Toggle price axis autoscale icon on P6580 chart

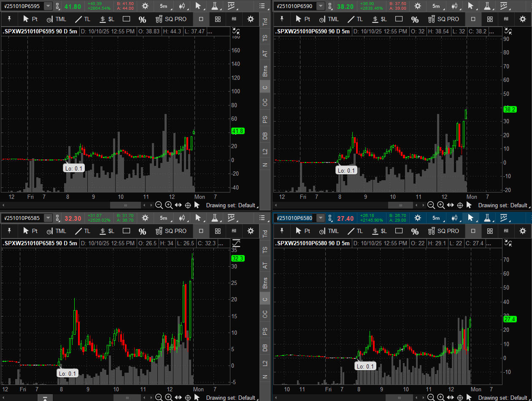point(508,243)
